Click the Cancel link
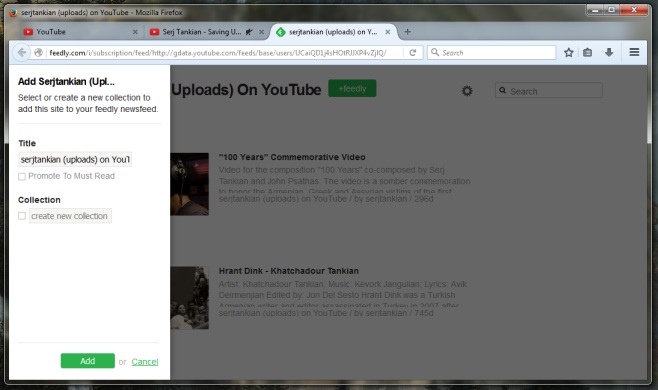This screenshot has width=658, height=390. [x=145, y=361]
